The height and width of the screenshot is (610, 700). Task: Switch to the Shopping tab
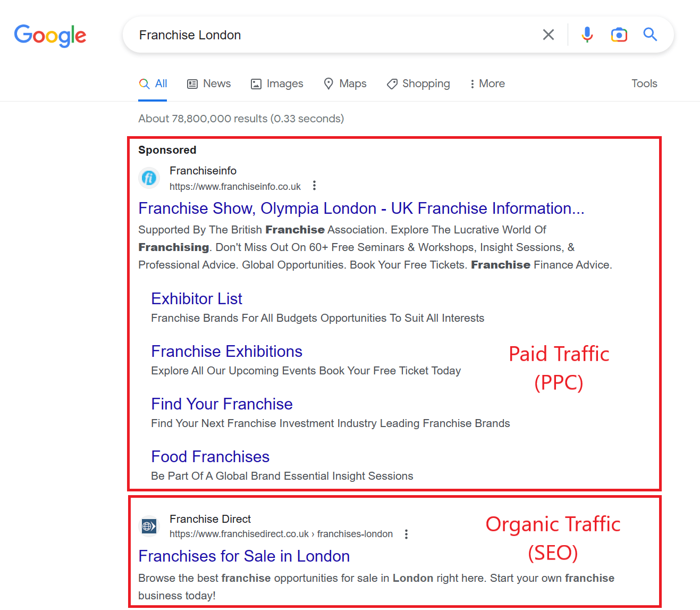click(418, 83)
